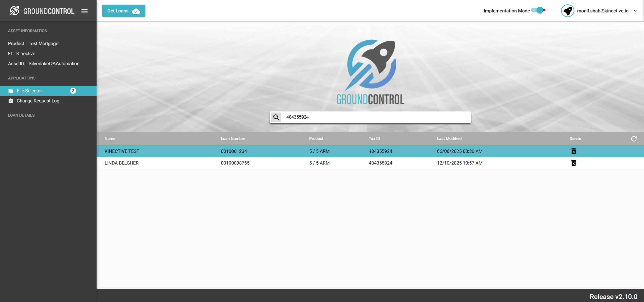Select the LINDA BELCHER loan row

pos(121,163)
